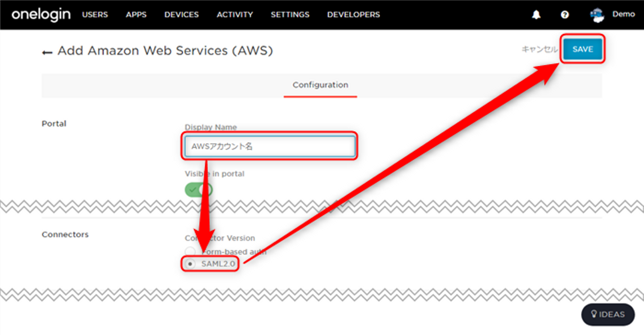Open the USERS menu

pos(95,15)
